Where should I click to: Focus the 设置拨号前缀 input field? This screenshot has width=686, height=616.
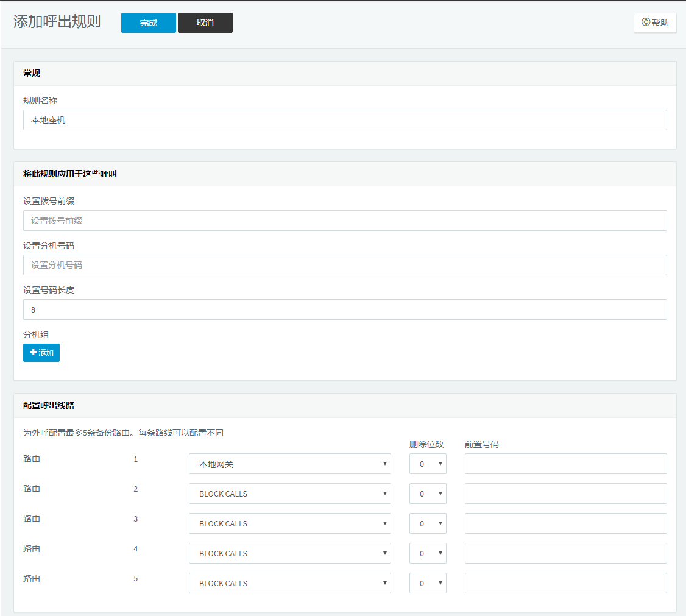coord(345,221)
